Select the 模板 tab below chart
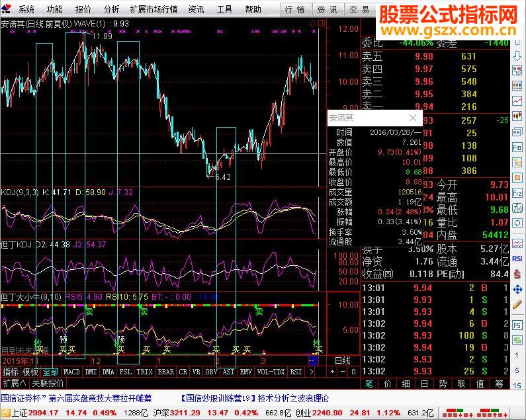526x420 pixels. [30, 372]
